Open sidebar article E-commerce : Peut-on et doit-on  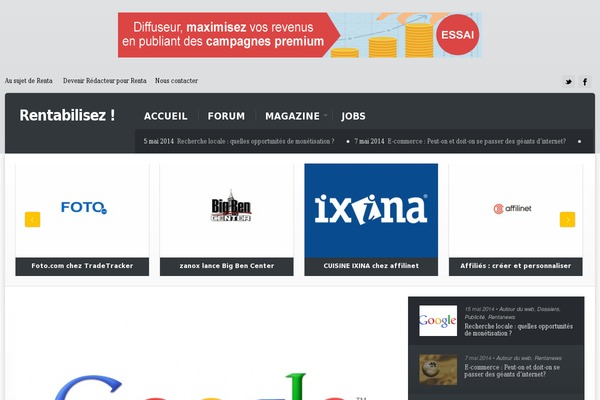pos(512,371)
